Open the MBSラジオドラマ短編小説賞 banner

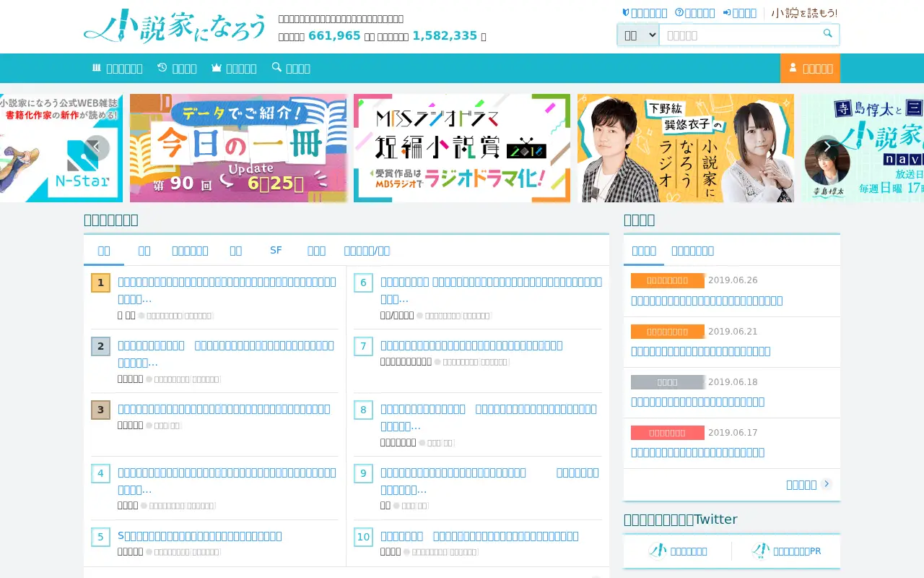pos(462,148)
